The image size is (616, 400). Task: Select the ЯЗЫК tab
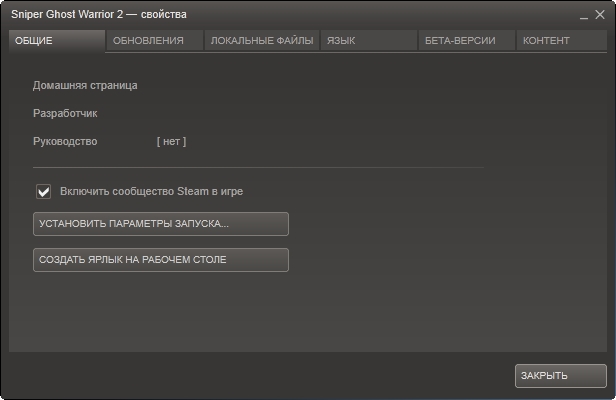(x=368, y=41)
